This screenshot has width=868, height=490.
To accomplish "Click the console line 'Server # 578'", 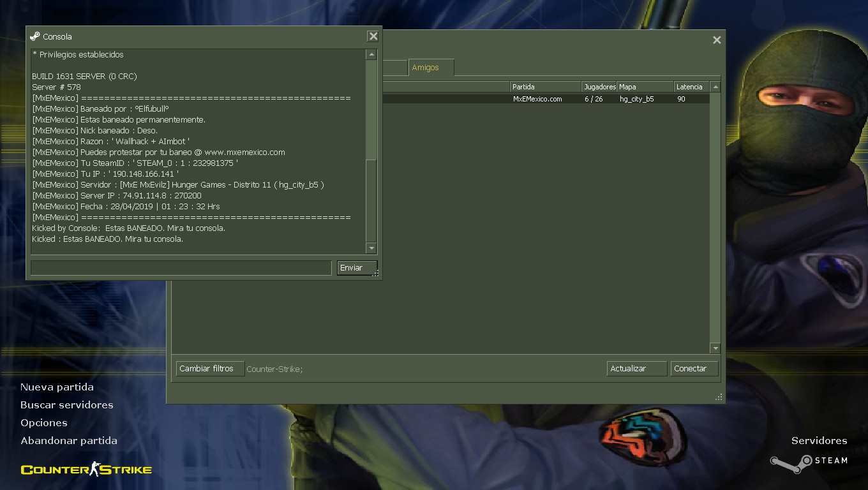I will point(56,87).
